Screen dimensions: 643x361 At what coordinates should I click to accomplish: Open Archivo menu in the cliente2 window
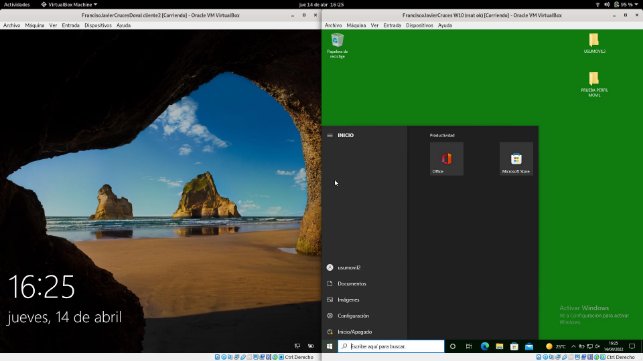11,25
